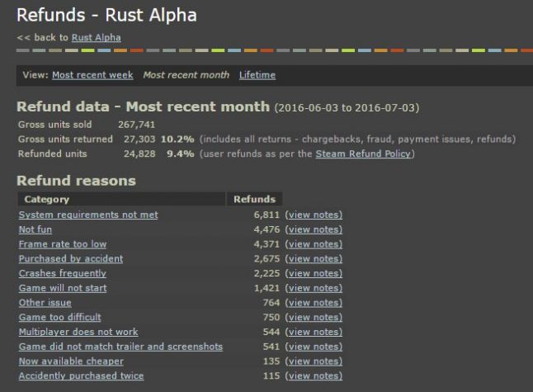View notes for Other issue
This screenshot has height=392, width=533.
(313, 303)
